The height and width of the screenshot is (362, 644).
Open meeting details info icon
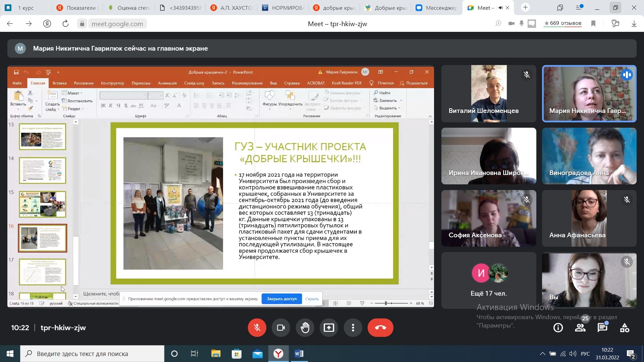pos(558,328)
